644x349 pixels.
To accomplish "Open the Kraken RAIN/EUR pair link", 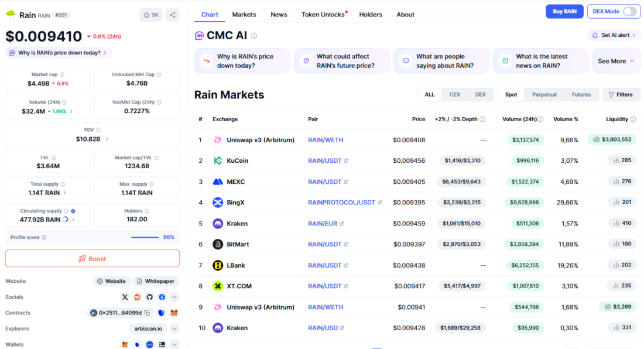I will pyautogui.click(x=323, y=224).
